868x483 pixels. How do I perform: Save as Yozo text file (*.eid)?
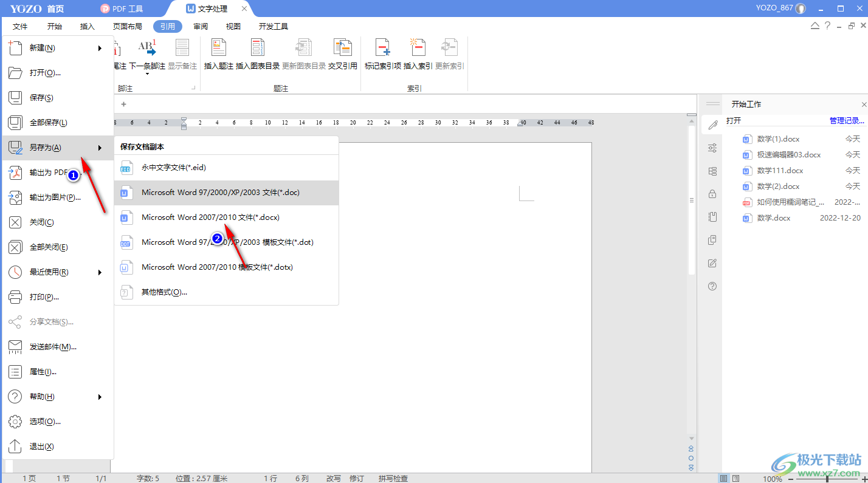[x=227, y=168]
